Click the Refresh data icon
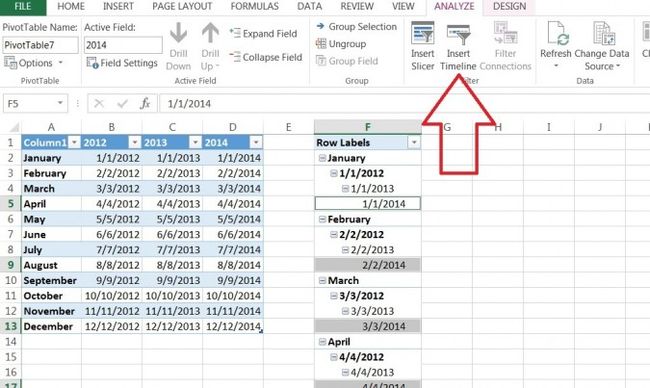Viewport: 650px width, 388px height. (x=555, y=33)
